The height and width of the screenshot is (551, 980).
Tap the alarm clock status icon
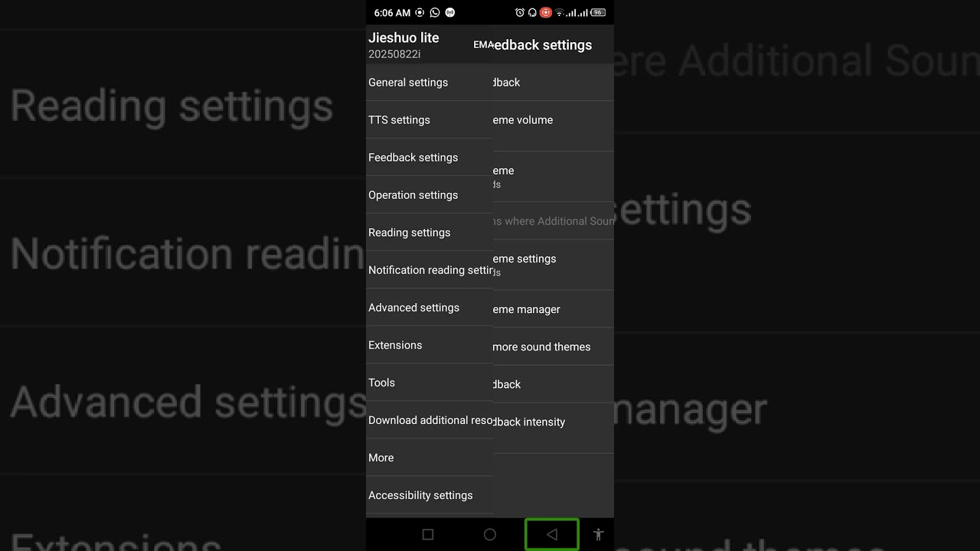click(520, 12)
